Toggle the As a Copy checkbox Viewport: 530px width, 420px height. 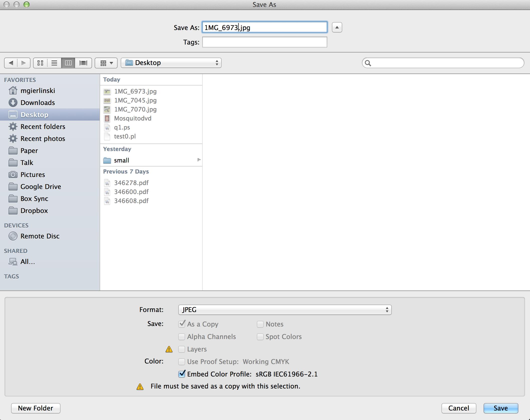[182, 324]
